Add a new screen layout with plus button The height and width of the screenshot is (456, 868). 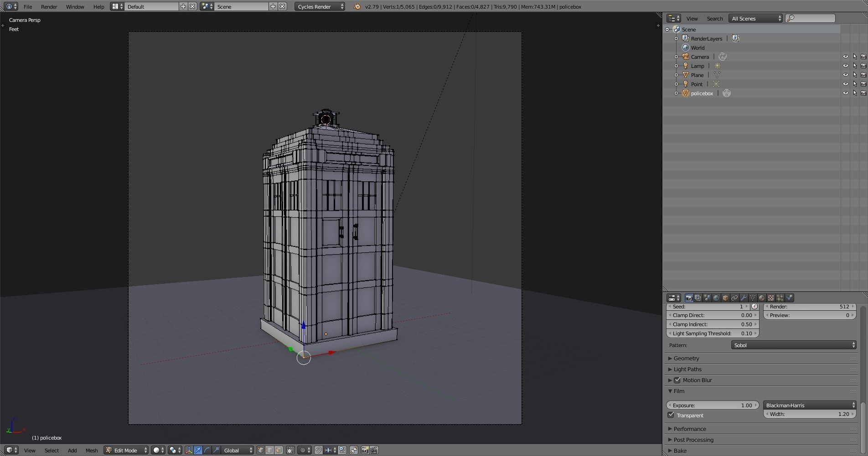(183, 6)
